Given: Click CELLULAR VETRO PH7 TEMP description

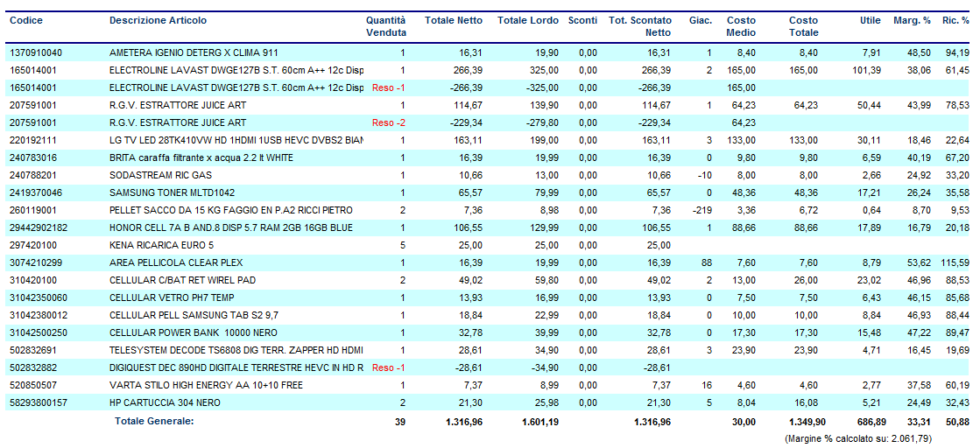Looking at the screenshot, I should (172, 297).
